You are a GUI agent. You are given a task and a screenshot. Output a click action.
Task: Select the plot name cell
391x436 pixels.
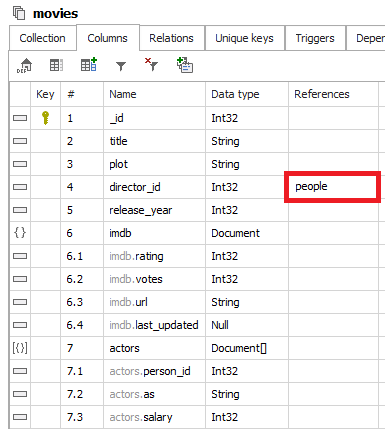click(x=154, y=164)
